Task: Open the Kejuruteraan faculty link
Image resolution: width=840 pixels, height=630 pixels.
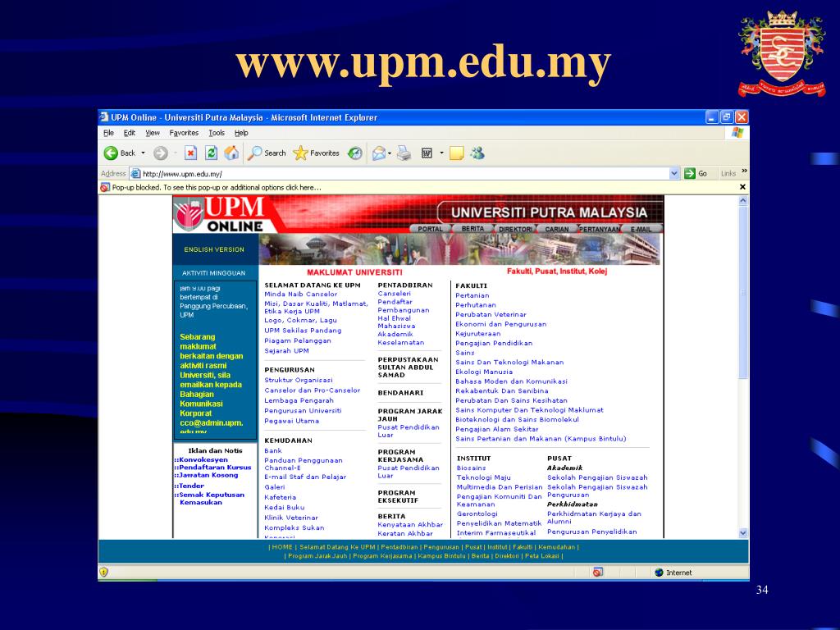Action: point(478,334)
